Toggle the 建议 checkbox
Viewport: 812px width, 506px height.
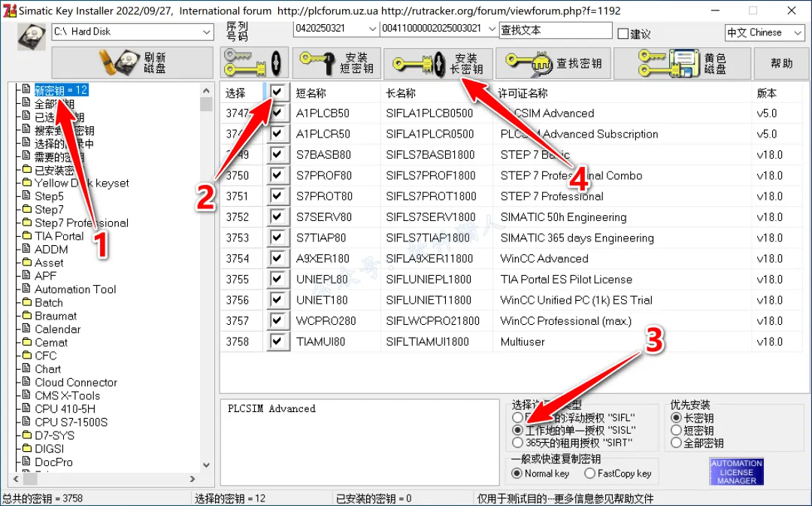[x=623, y=34]
